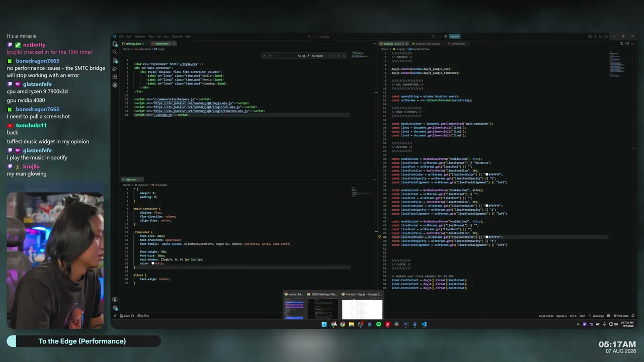The image size is (644, 362).
Task: Click the Update button in title bar
Action: tap(454, 36)
